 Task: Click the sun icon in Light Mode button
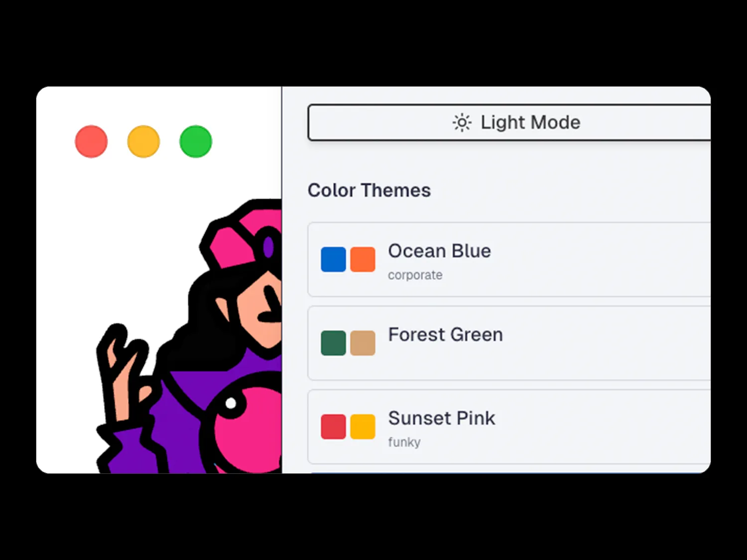(x=461, y=122)
